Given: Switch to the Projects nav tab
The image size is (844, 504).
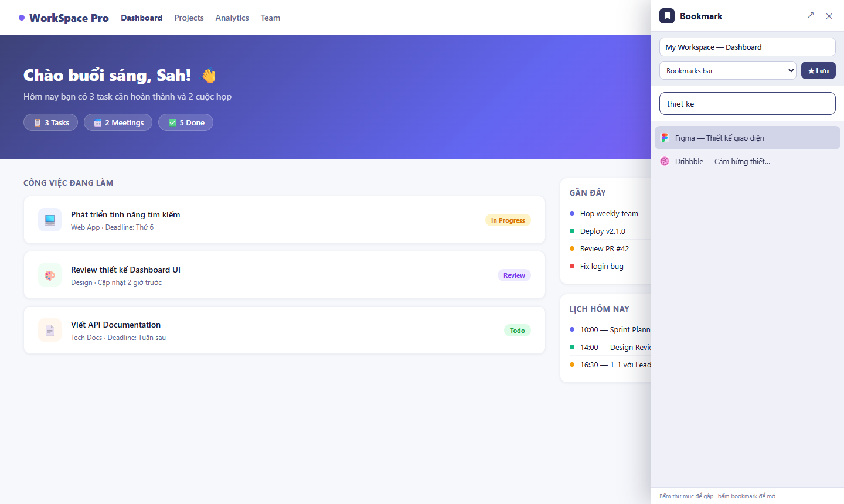Looking at the screenshot, I should (189, 18).
